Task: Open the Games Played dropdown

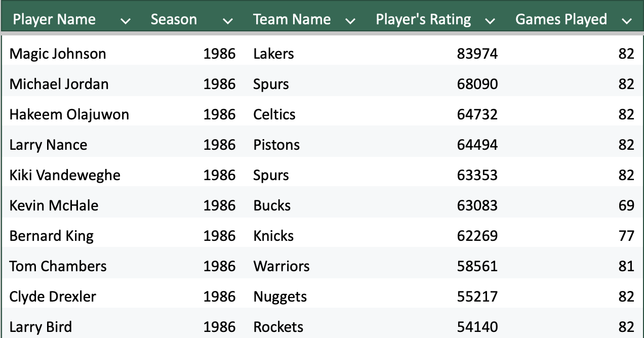Action: pyautogui.click(x=627, y=20)
